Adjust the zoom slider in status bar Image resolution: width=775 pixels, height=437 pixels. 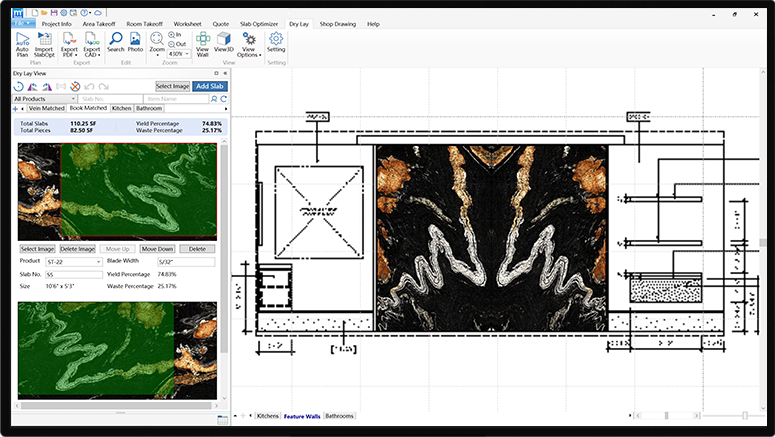[744, 415]
